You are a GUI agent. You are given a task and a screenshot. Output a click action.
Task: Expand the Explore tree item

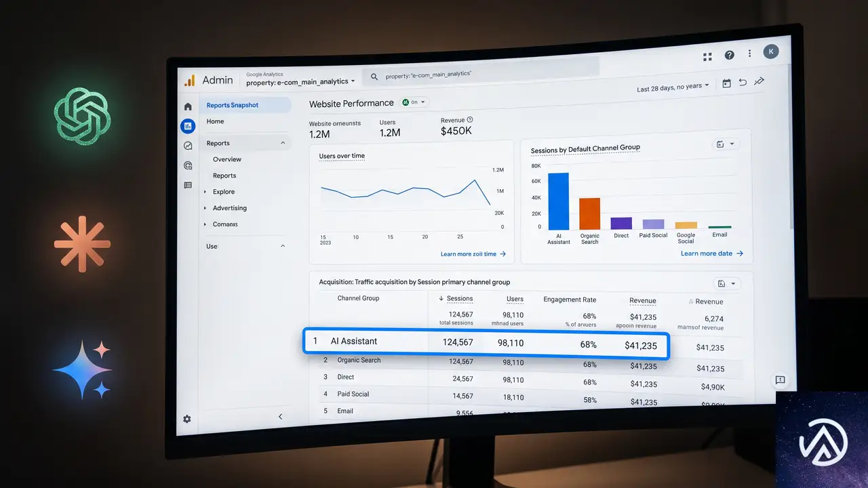coord(205,192)
